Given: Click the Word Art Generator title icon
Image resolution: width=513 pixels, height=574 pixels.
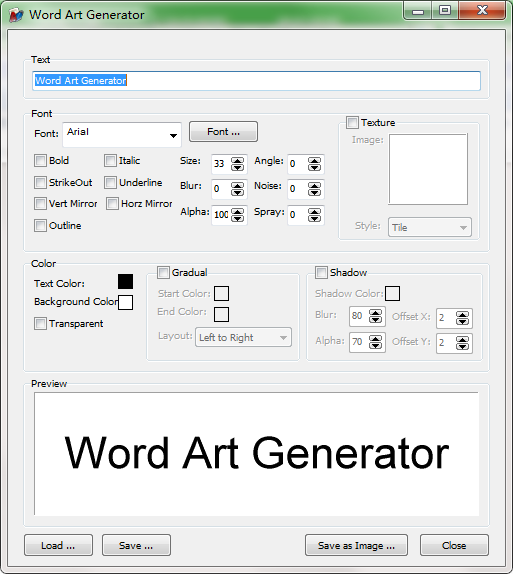Looking at the screenshot, I should (16, 15).
